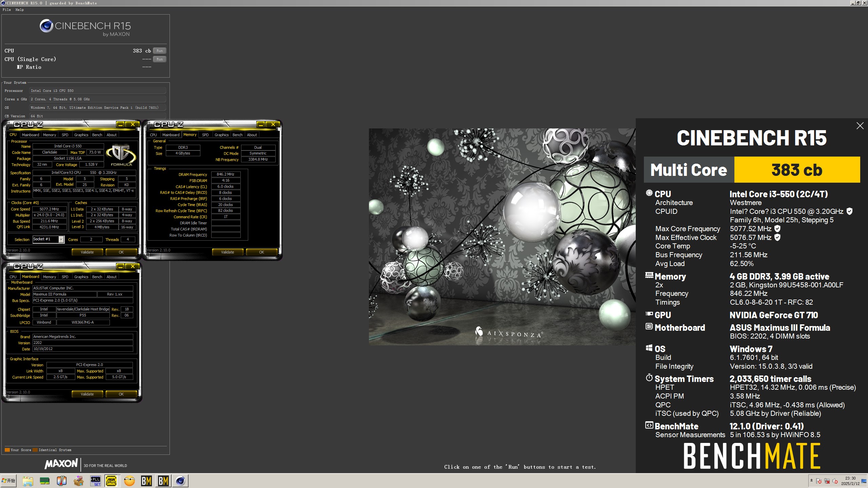Viewport: 868px width, 488px height.
Task: Click the rendered Cinebench scene image
Action: (502, 237)
